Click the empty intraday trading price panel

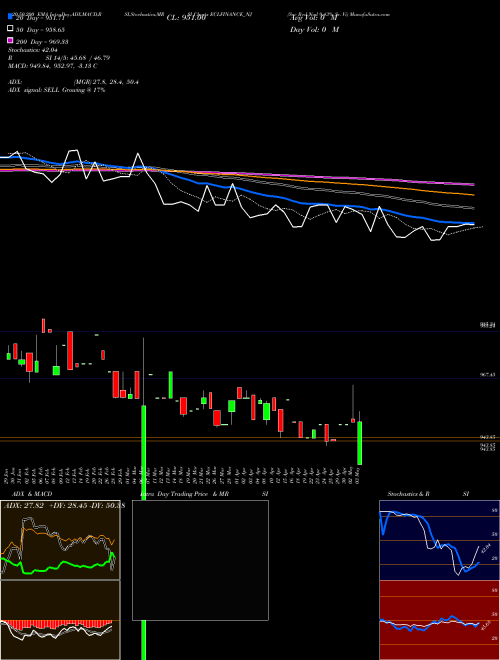pos(200,560)
